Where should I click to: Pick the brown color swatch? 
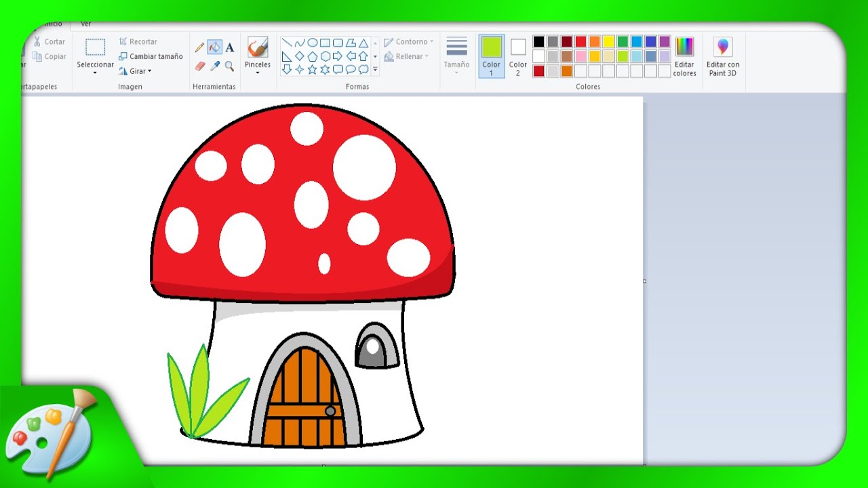567,56
